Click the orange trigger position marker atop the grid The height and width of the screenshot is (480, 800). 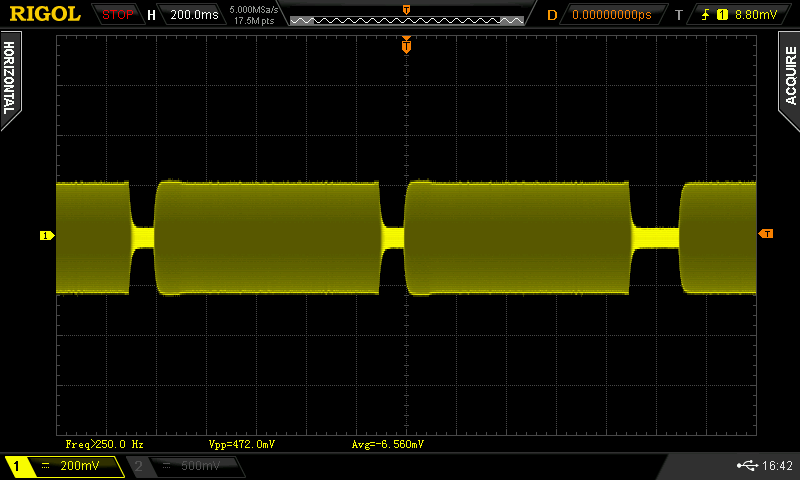click(x=406, y=45)
